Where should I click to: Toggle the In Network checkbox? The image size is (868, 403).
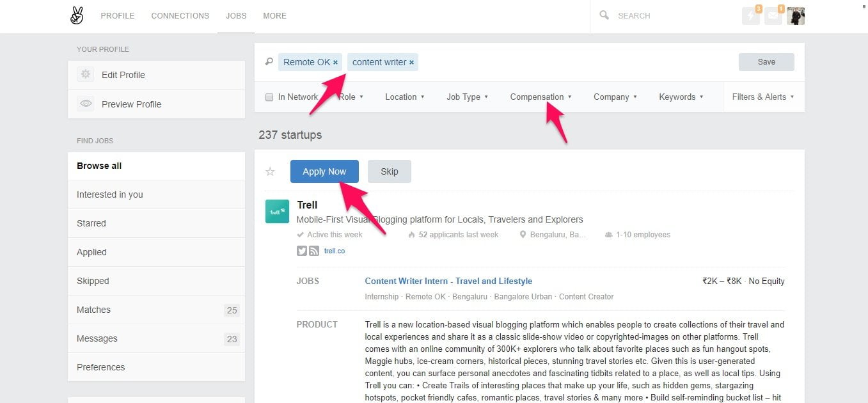click(269, 97)
